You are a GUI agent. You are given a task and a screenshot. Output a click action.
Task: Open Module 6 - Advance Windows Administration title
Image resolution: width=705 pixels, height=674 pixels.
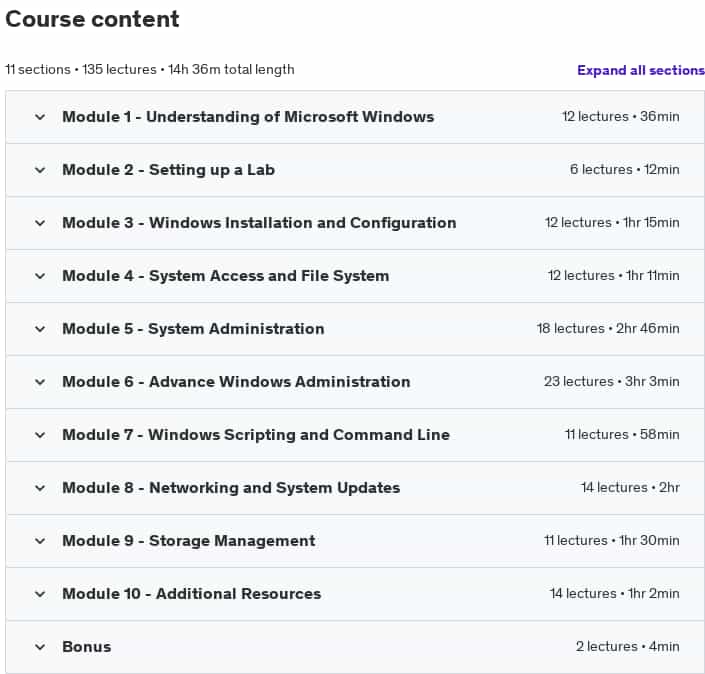point(236,382)
